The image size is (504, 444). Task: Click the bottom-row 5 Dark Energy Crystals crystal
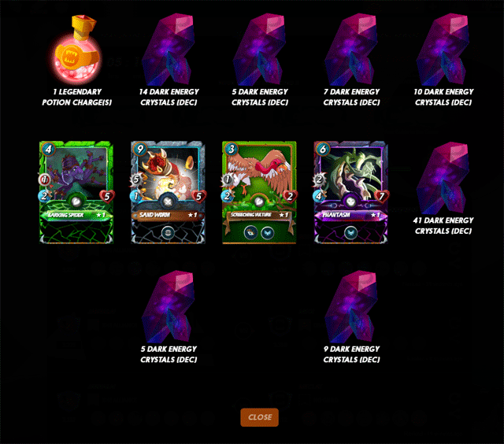pos(168,306)
